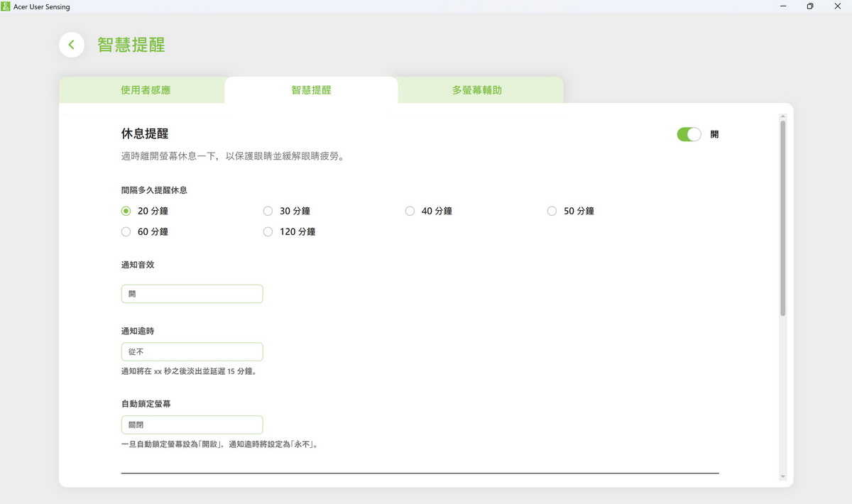
Task: Minimize the Acer User Sensing window
Action: [x=783, y=6]
